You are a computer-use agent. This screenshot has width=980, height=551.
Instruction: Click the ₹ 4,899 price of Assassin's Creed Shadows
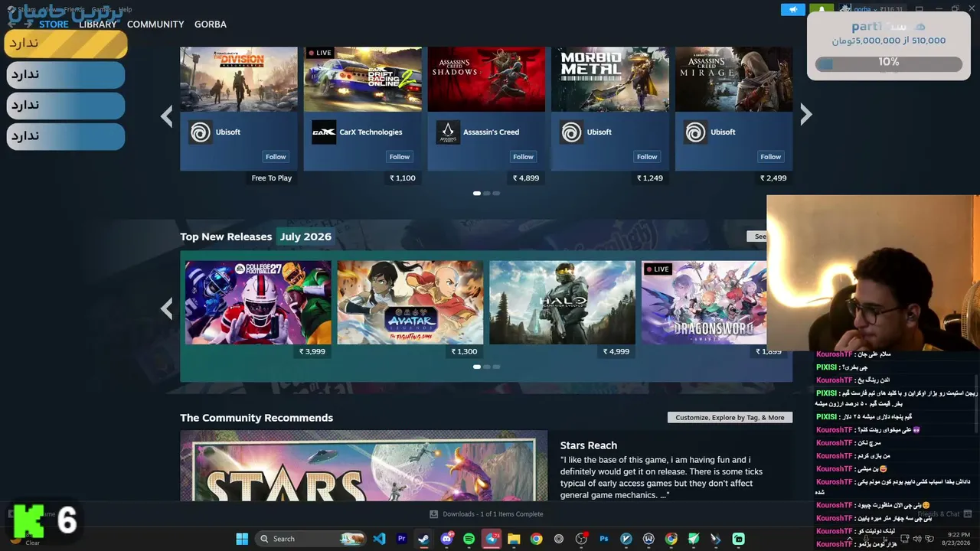click(x=526, y=178)
